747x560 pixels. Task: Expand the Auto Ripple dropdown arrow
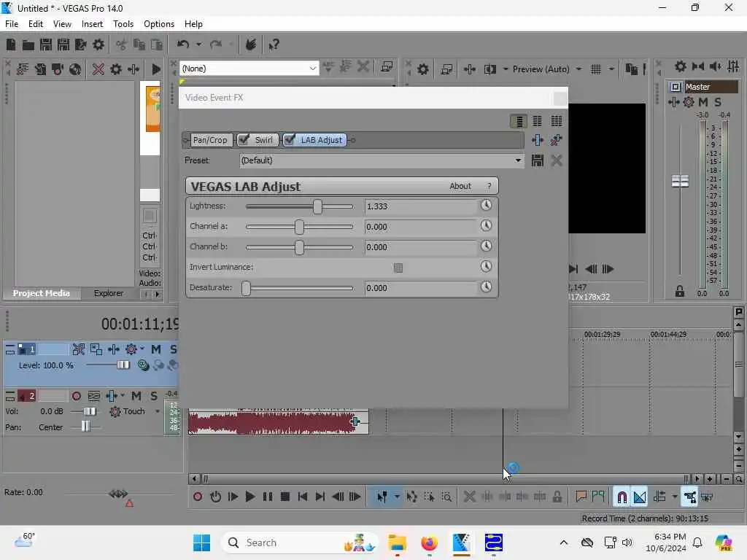coord(675,497)
